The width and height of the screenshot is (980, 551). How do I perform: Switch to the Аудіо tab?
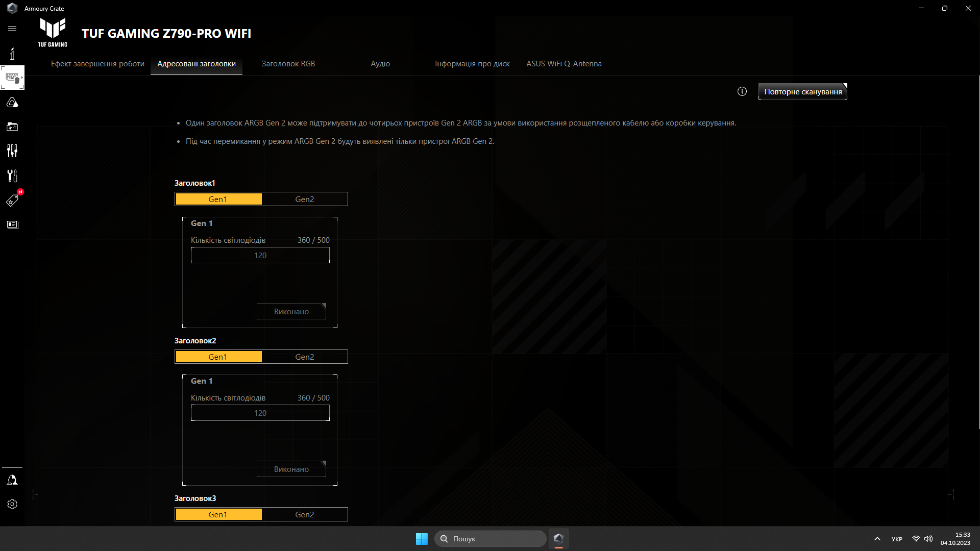[x=380, y=64]
